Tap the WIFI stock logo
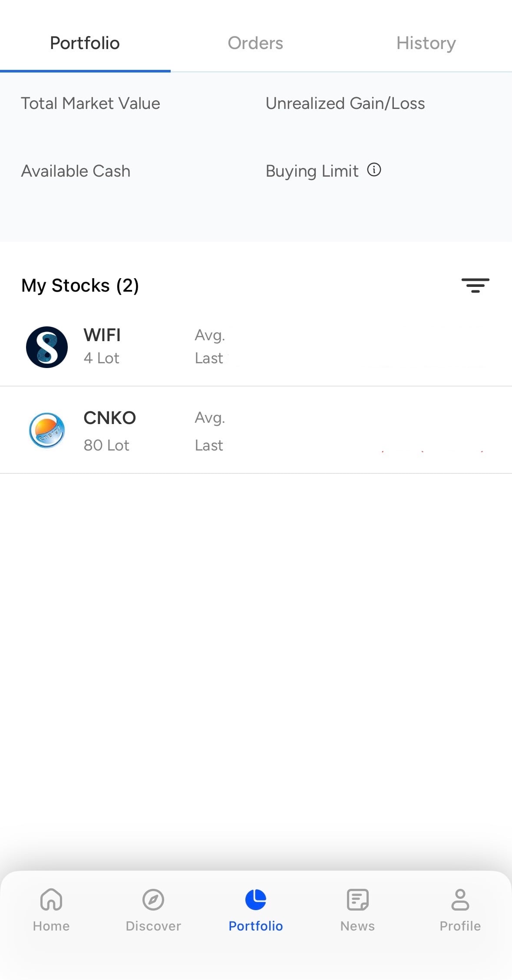The height and width of the screenshot is (980, 512). coord(47,347)
